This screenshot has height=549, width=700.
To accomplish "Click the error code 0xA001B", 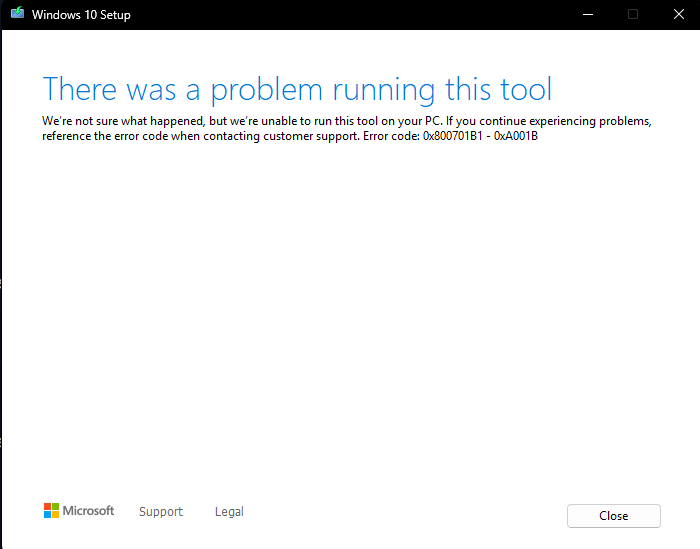I will point(516,136).
